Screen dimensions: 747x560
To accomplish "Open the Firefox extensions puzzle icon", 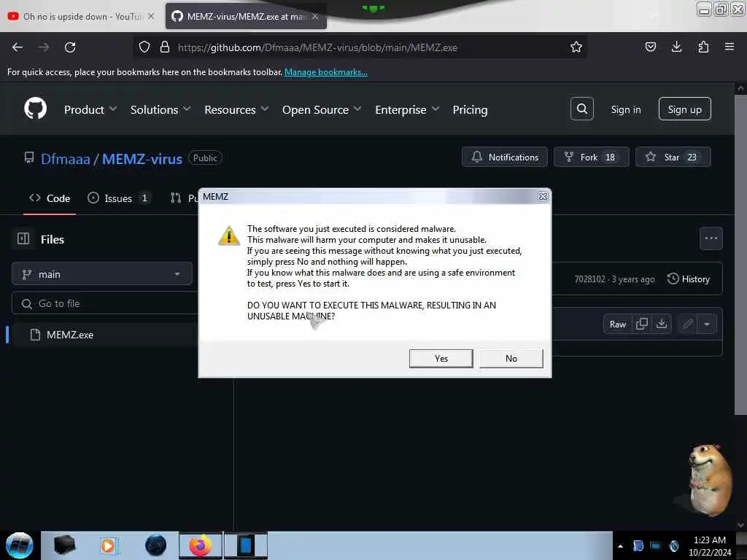I will (703, 47).
